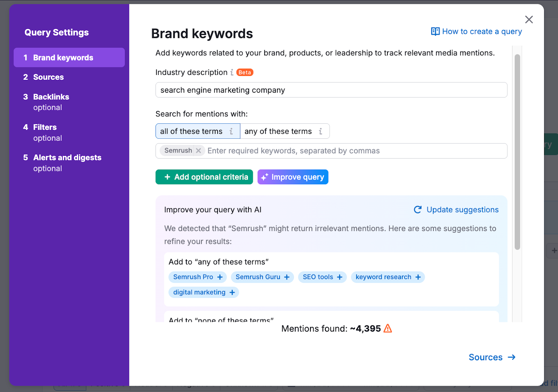Click the Sources next-step link
This screenshot has height=392, width=558.
click(x=492, y=357)
